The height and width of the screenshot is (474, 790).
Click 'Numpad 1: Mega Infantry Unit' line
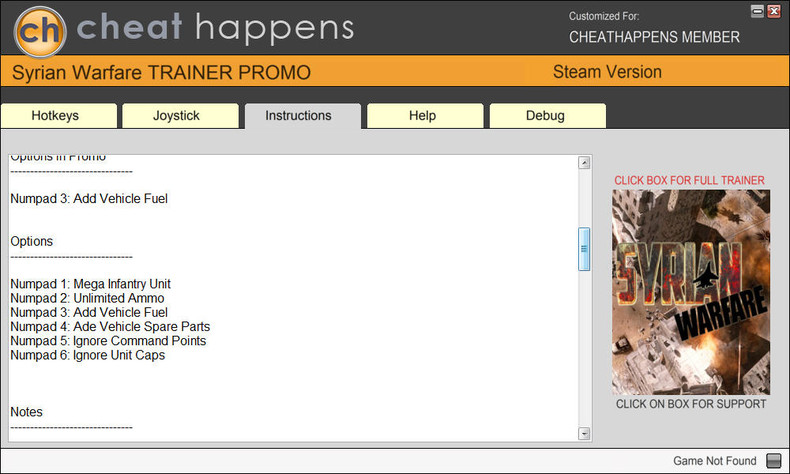point(91,284)
